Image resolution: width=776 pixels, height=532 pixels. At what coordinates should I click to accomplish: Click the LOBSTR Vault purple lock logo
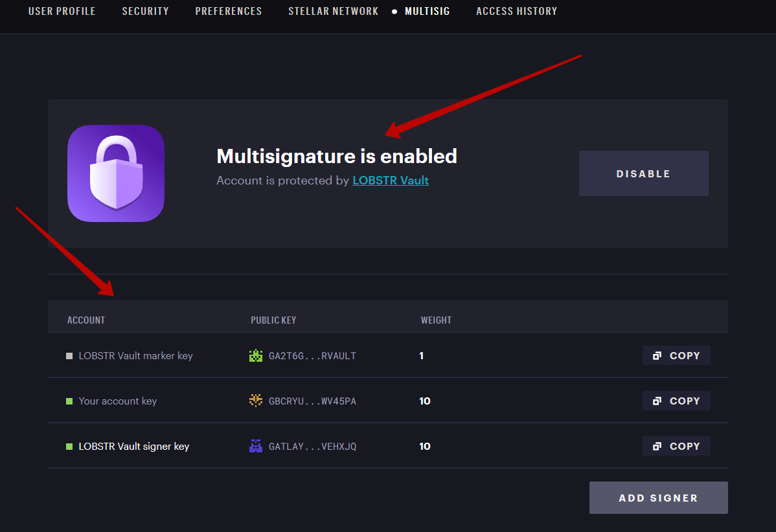pyautogui.click(x=116, y=173)
